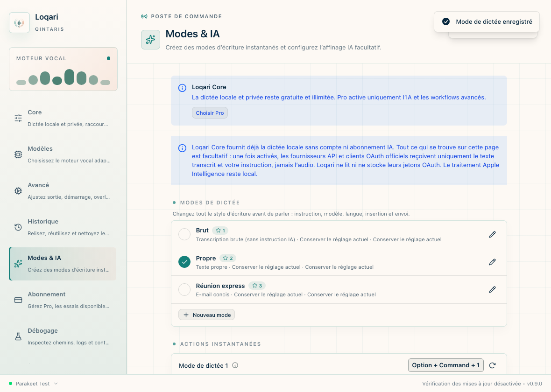Viewport: 551px width, 392px height.
Task: Edit the Brut mode with pencil icon
Action: click(x=492, y=234)
